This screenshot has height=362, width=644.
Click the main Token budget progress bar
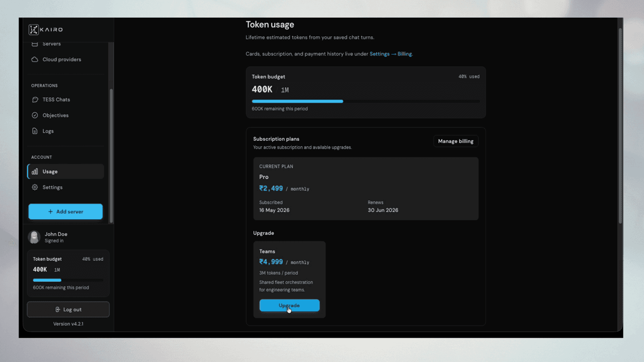pyautogui.click(x=366, y=101)
